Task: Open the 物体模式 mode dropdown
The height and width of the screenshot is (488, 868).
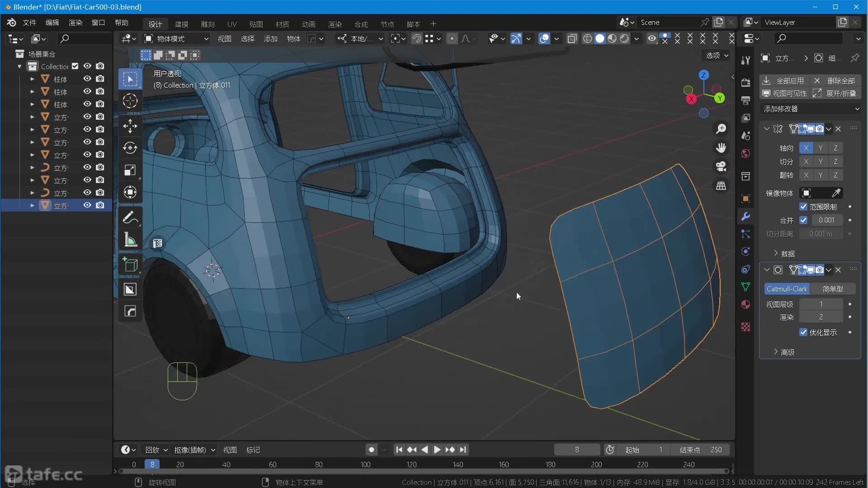Action: (176, 39)
